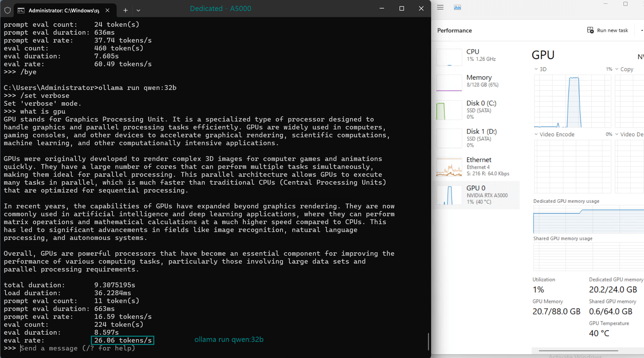Click the 60.49 tokens/s eval rate value
This screenshot has height=358, width=644.
coord(123,64)
